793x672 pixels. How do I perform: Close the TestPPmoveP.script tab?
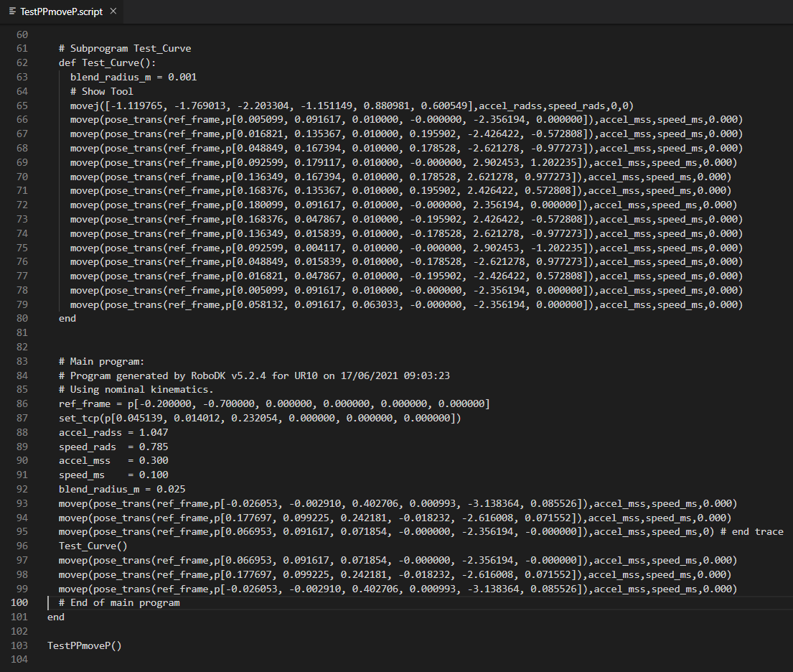click(113, 11)
